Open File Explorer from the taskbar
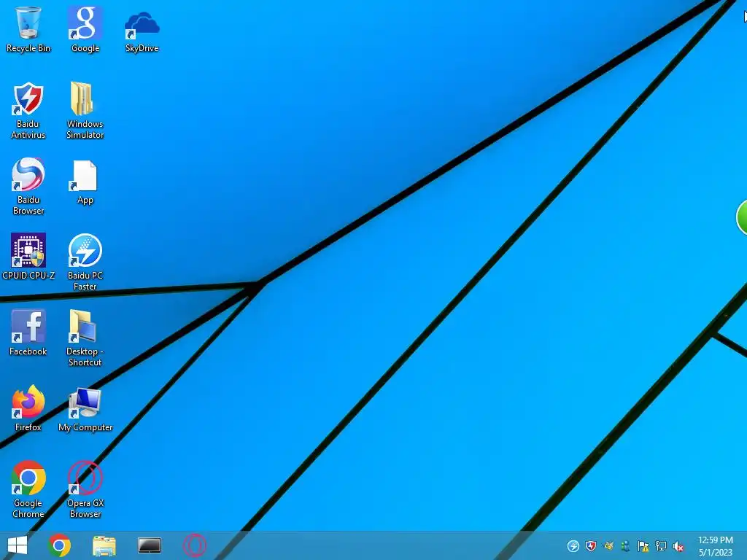Image resolution: width=747 pixels, height=560 pixels. 104,545
